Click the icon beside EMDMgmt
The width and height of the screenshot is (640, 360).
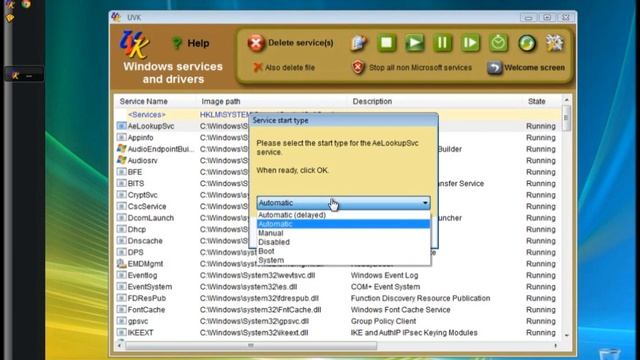click(x=121, y=263)
